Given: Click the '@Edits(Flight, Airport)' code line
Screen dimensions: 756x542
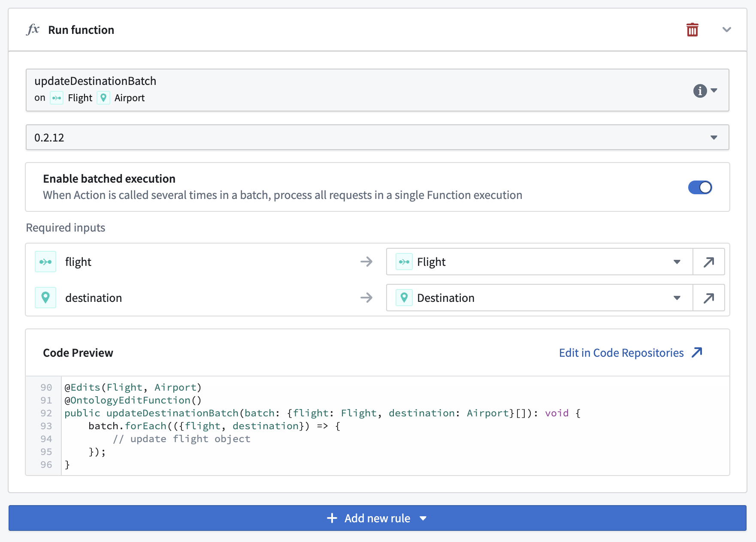Looking at the screenshot, I should 133,387.
